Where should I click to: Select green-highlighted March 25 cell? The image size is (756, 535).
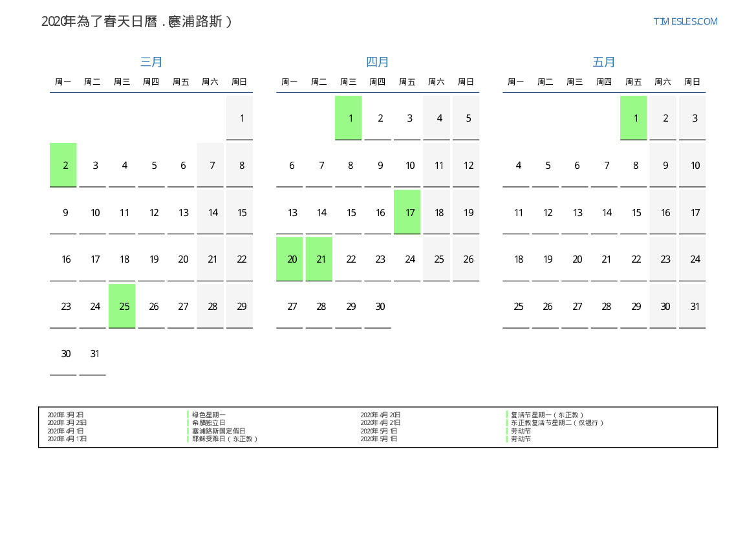click(122, 306)
